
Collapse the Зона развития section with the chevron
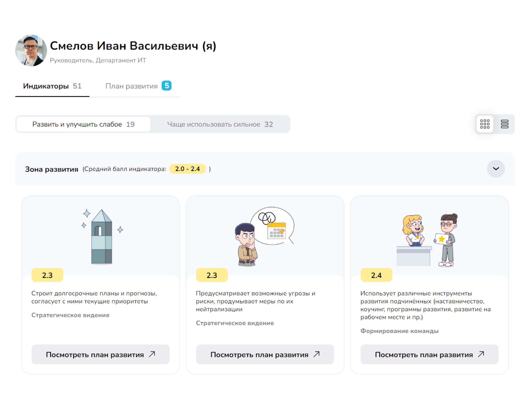click(496, 169)
